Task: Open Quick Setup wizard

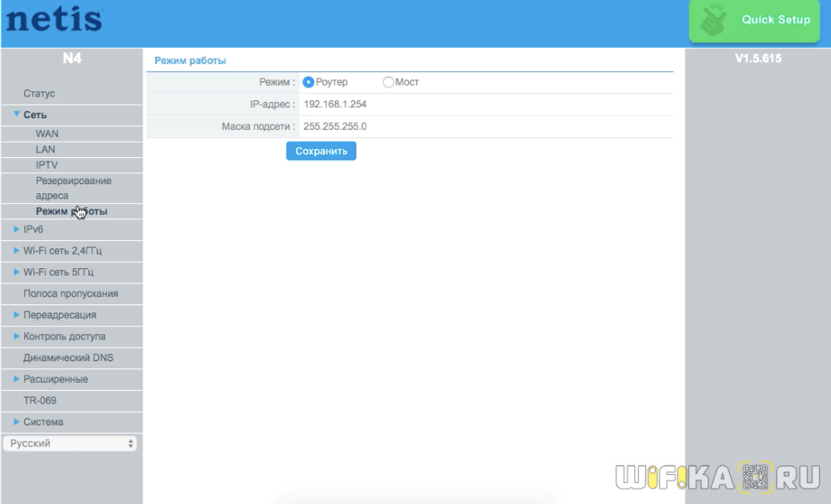Action: point(754,21)
